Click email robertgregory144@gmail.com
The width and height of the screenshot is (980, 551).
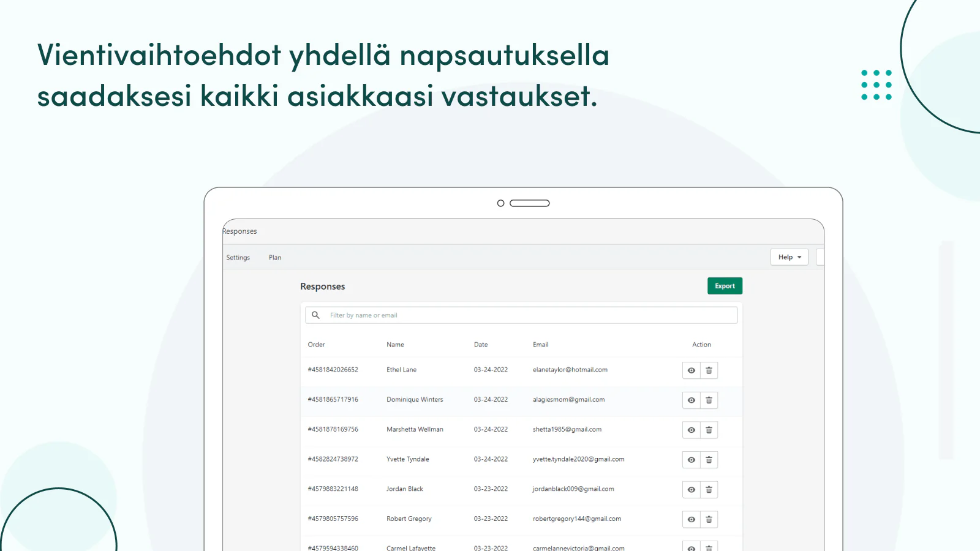(x=577, y=519)
